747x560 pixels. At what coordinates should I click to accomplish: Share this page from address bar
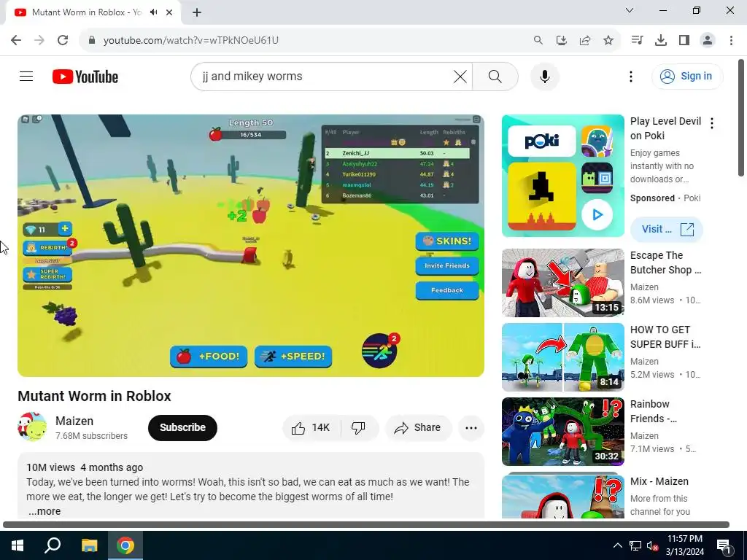coord(584,40)
